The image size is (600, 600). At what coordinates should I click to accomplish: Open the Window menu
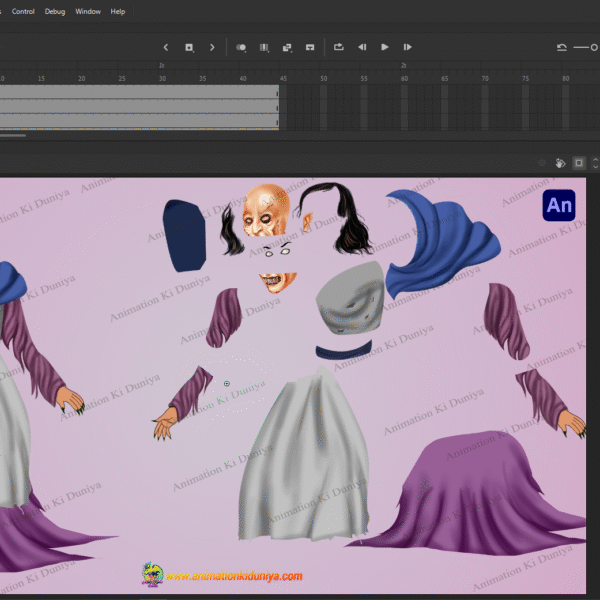coord(88,11)
